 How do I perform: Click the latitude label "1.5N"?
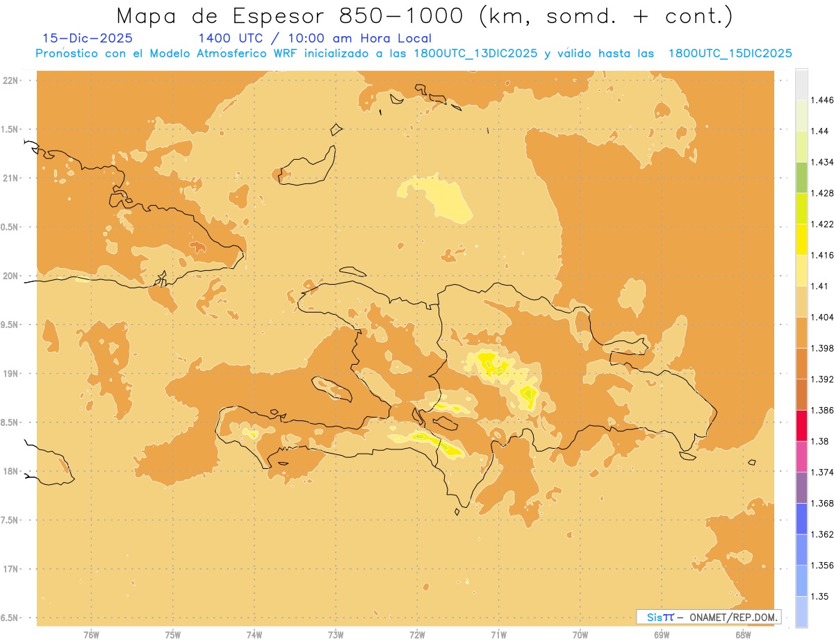click(10, 129)
